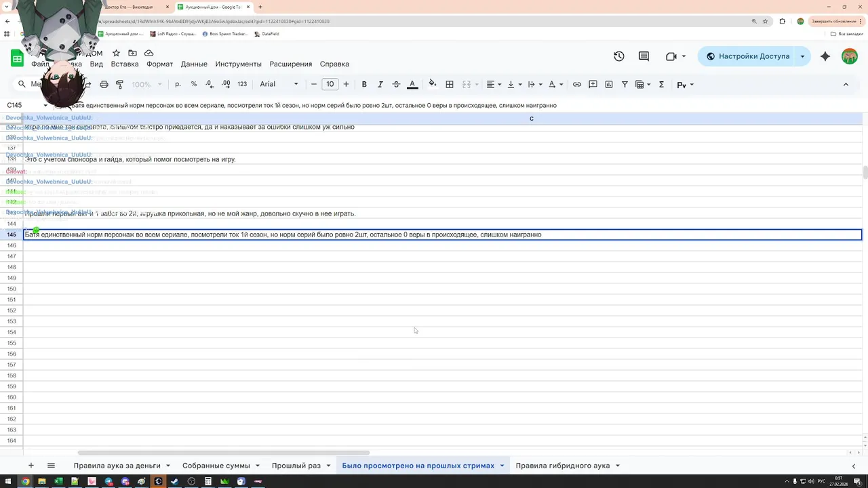Open share button dropdown arrow

802,56
